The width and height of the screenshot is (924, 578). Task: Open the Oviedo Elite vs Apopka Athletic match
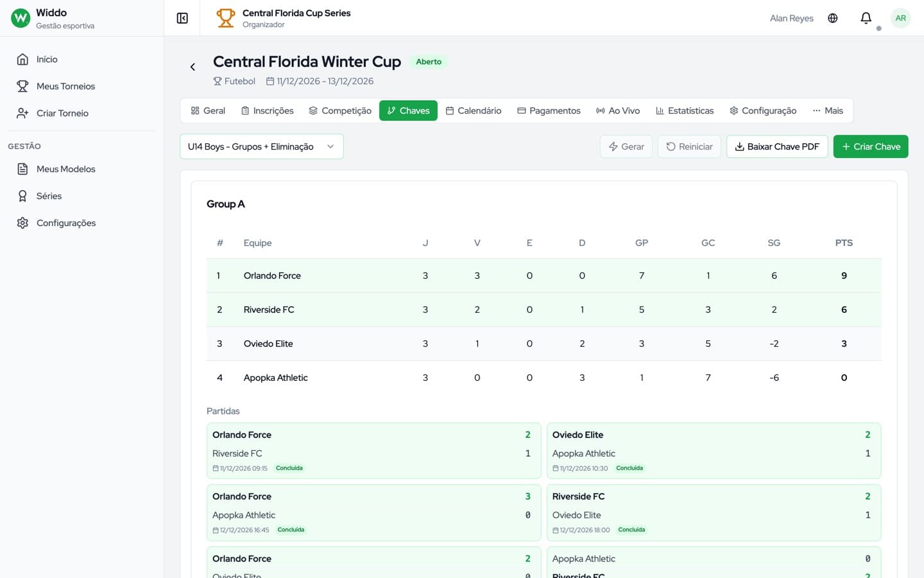click(714, 451)
